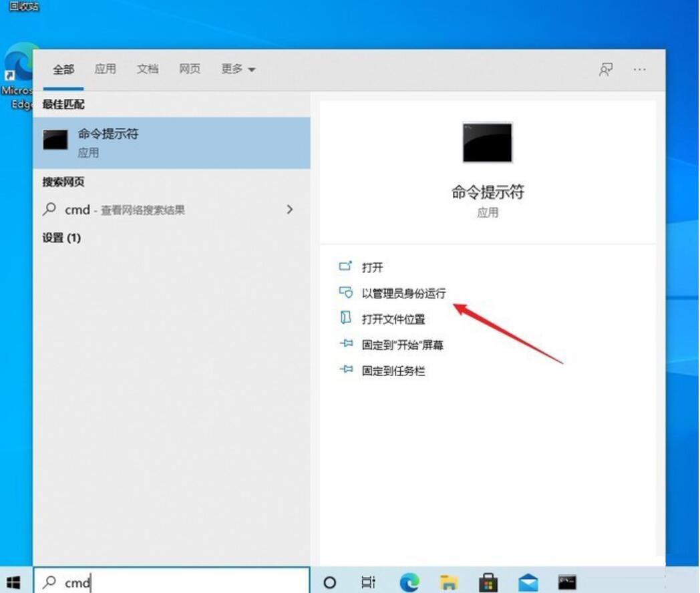Click the feedback icon in the search window
This screenshot has width=700, height=593.
(605, 69)
